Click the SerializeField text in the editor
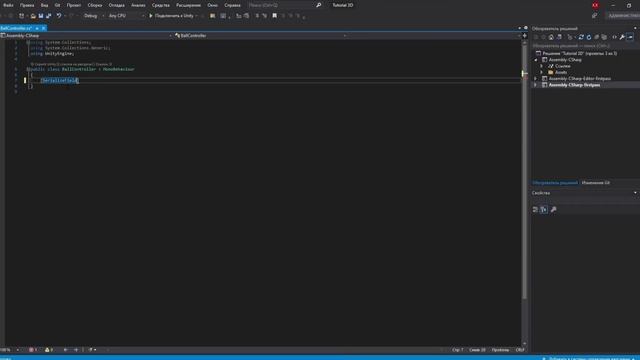This screenshot has width=640, height=360. tap(60, 80)
